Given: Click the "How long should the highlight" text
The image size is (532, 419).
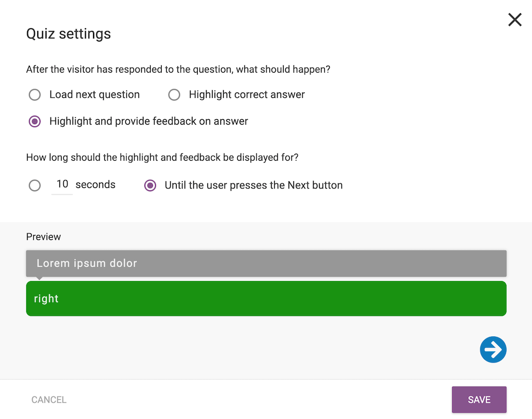Looking at the screenshot, I should tap(162, 157).
